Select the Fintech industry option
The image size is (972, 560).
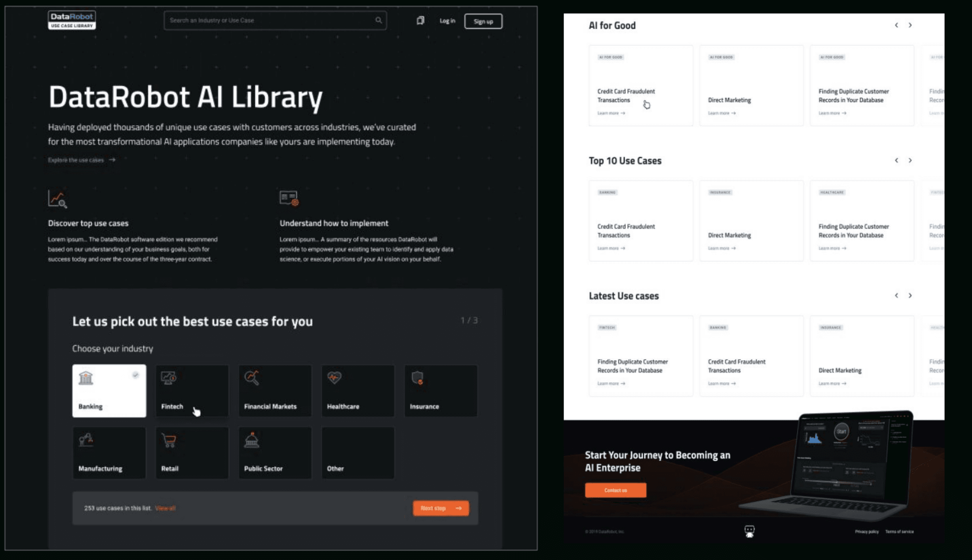click(x=192, y=391)
